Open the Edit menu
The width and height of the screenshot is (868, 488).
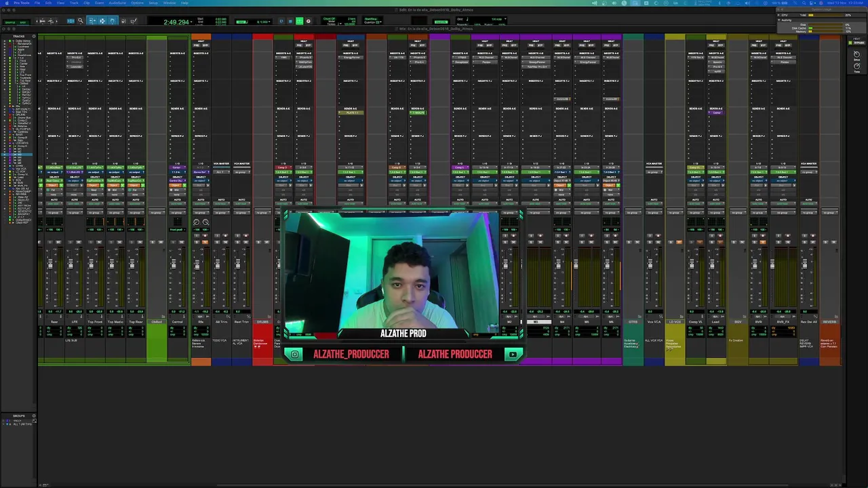[x=47, y=3]
